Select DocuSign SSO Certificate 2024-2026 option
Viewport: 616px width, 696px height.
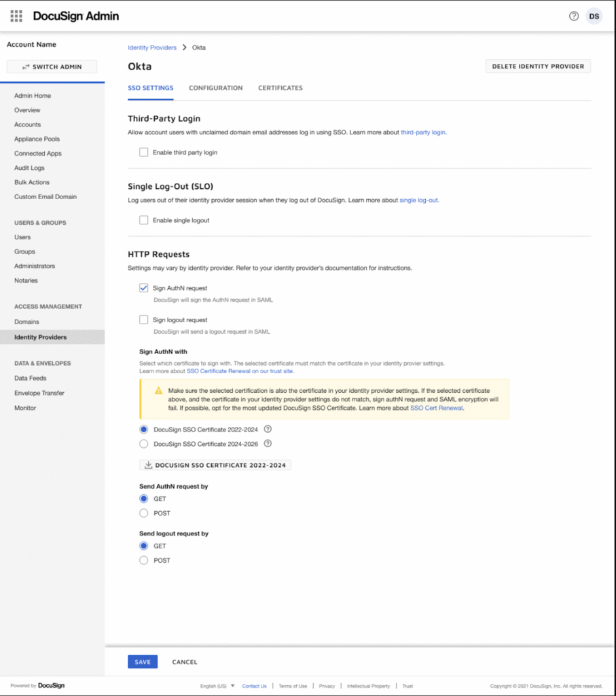(143, 444)
